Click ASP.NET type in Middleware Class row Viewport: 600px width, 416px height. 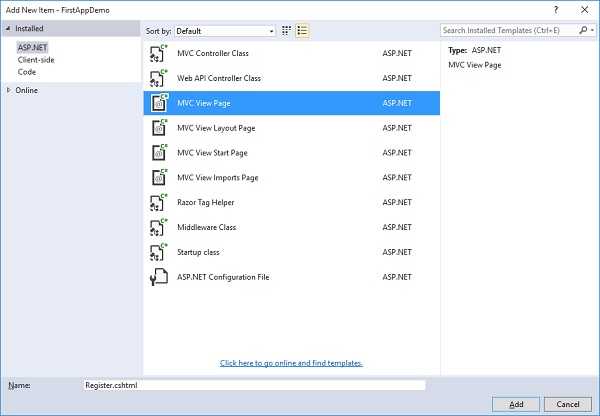pyautogui.click(x=397, y=227)
